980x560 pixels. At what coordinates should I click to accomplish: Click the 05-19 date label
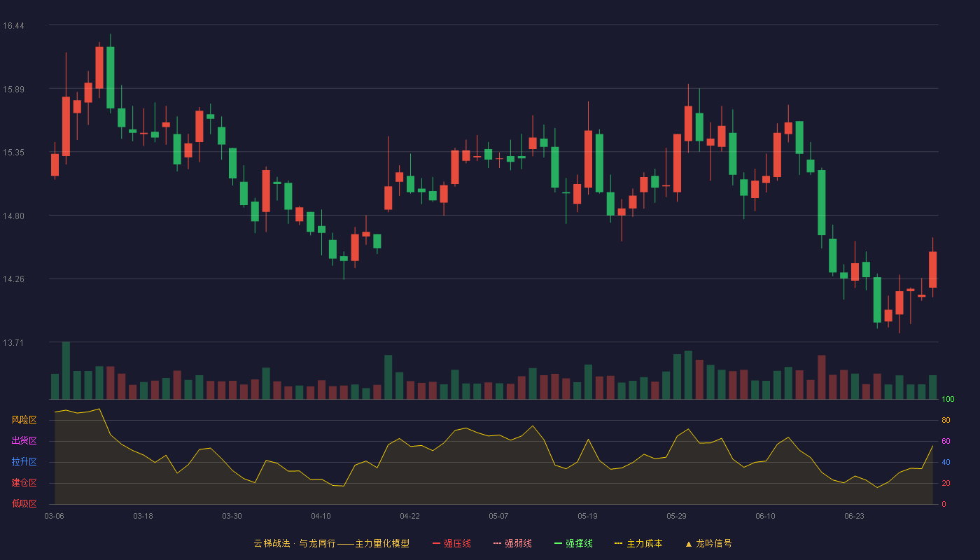point(587,516)
